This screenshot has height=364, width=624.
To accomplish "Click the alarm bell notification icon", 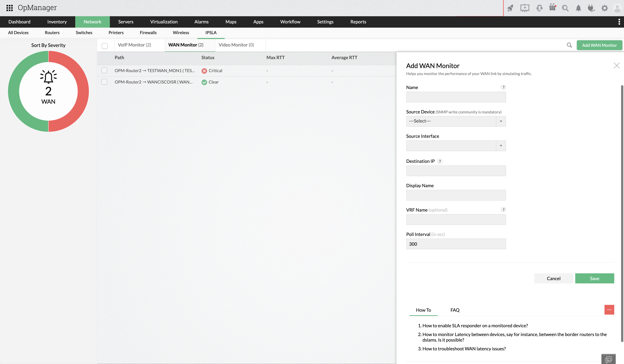I will (x=578, y=8).
